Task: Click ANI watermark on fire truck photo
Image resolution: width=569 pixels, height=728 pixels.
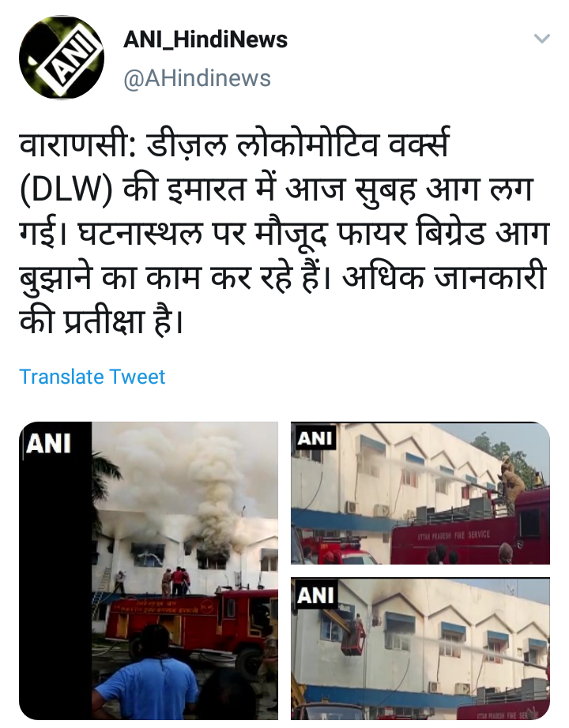Action: (315, 438)
